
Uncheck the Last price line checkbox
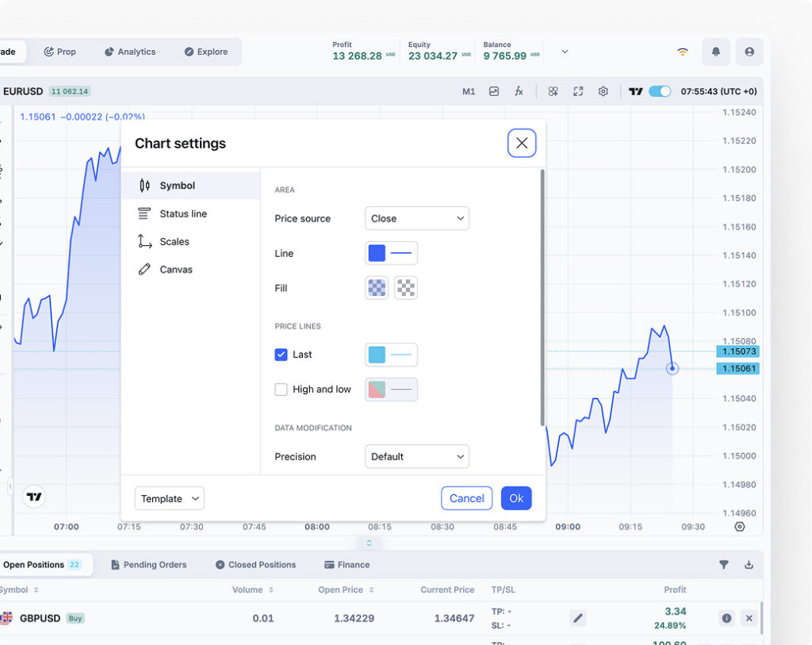pos(281,355)
